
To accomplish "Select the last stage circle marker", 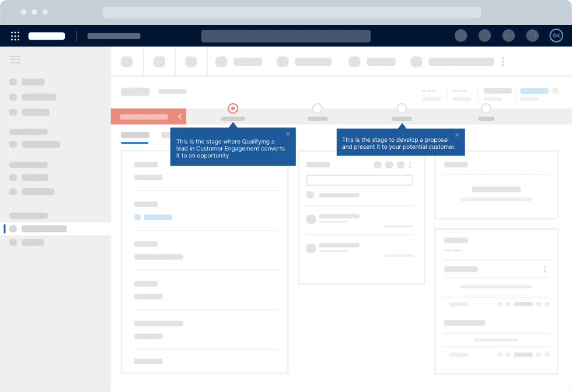I will 486,108.
